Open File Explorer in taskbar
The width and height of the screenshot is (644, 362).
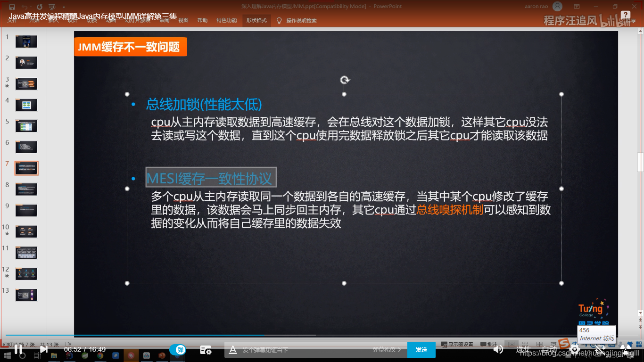[x=54, y=356]
